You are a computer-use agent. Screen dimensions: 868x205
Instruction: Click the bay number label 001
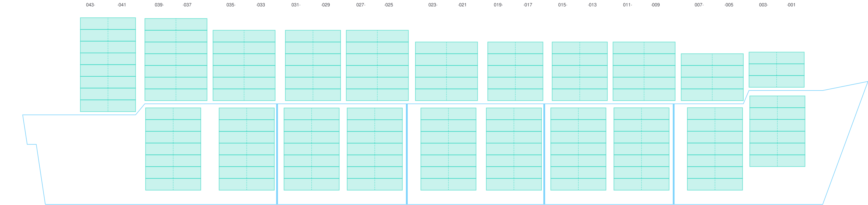coord(791,5)
